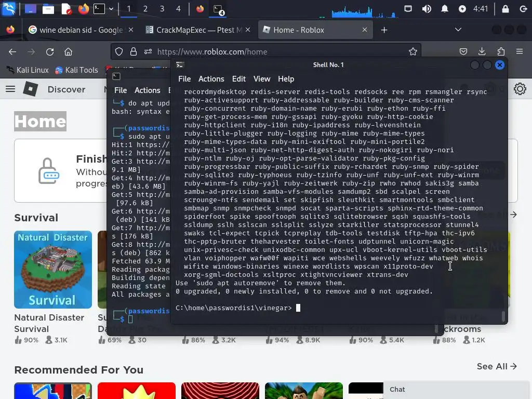The width and height of the screenshot is (532, 399).
Task: Click See All for Recommended For You
Action: [x=497, y=366]
